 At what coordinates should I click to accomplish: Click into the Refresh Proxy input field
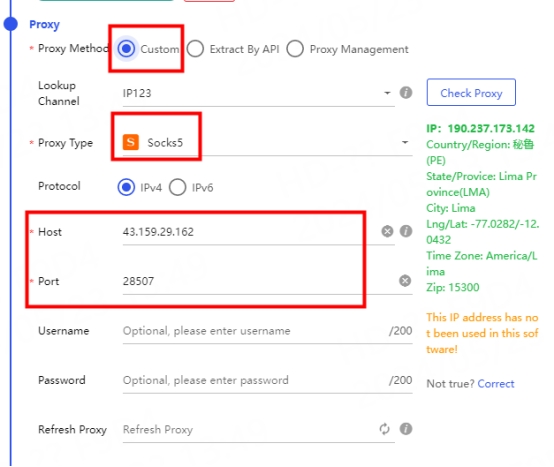tap(249, 430)
